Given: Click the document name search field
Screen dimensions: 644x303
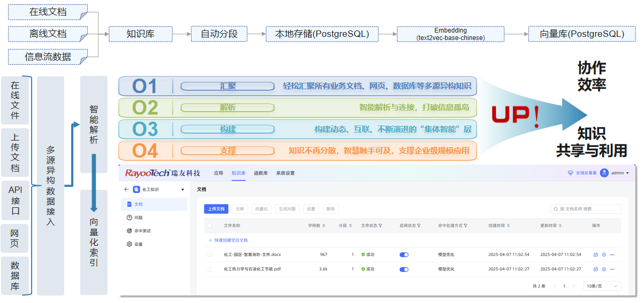Looking at the screenshot, I should pyautogui.click(x=588, y=209).
